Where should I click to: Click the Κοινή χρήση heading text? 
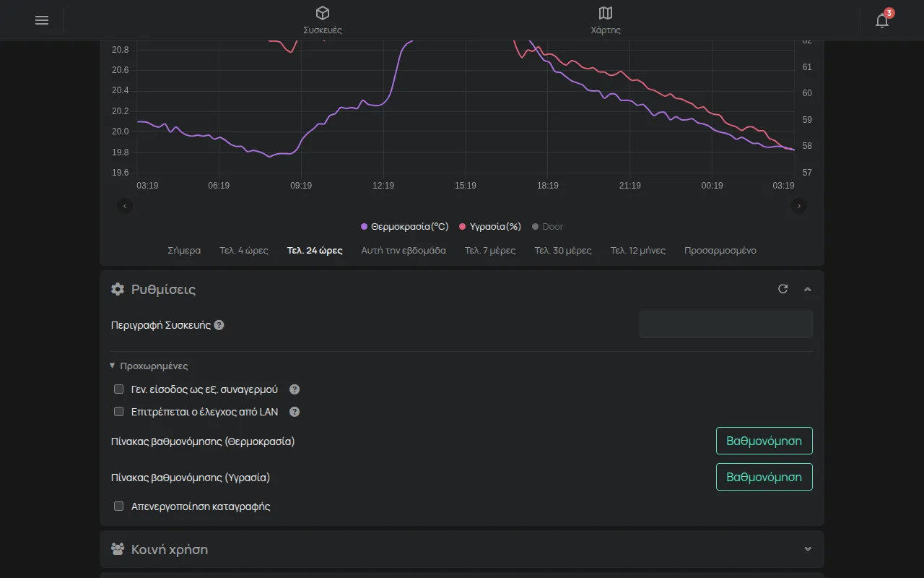point(170,549)
